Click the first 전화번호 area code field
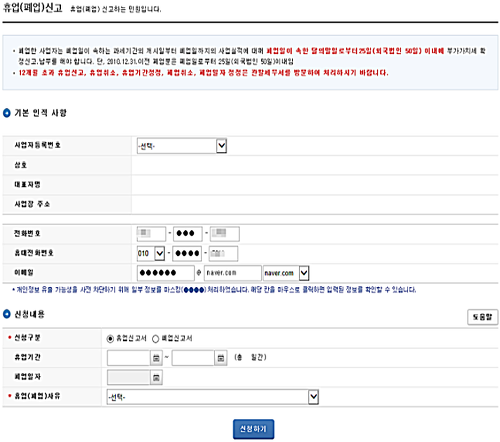 (x=151, y=234)
